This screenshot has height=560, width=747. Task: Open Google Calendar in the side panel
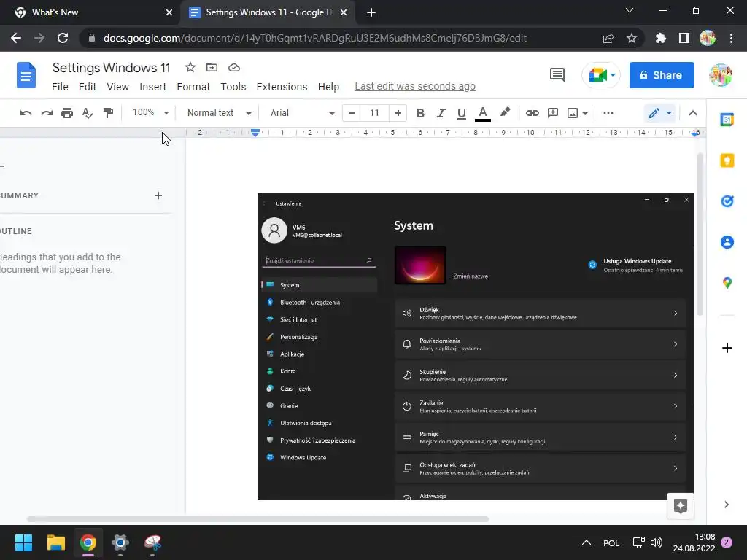click(x=727, y=120)
